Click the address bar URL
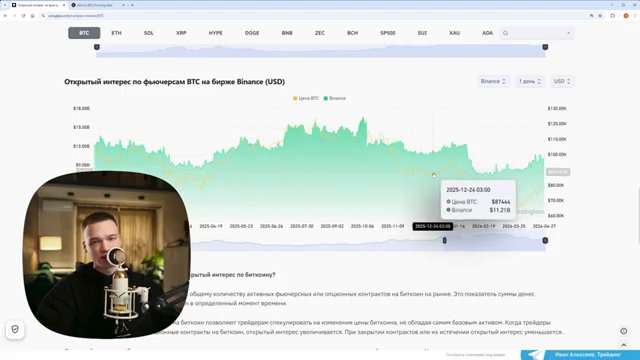The width and height of the screenshot is (640, 360). point(76,16)
